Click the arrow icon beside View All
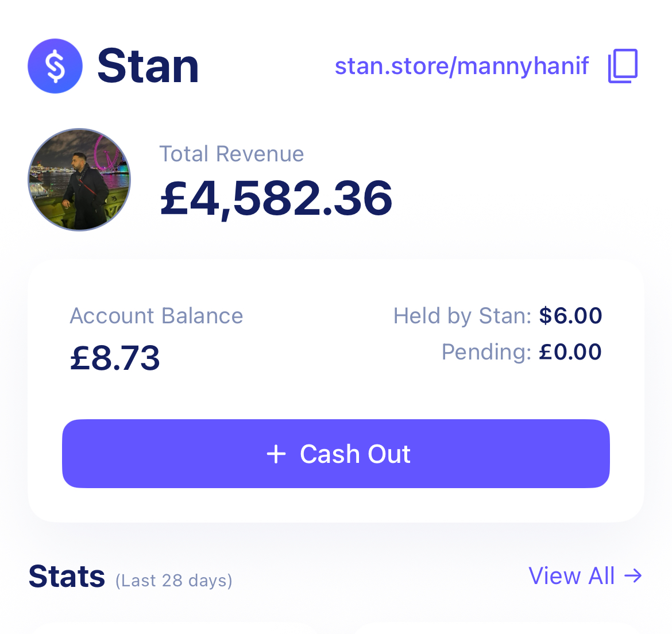This screenshot has height=634, width=672. (633, 575)
